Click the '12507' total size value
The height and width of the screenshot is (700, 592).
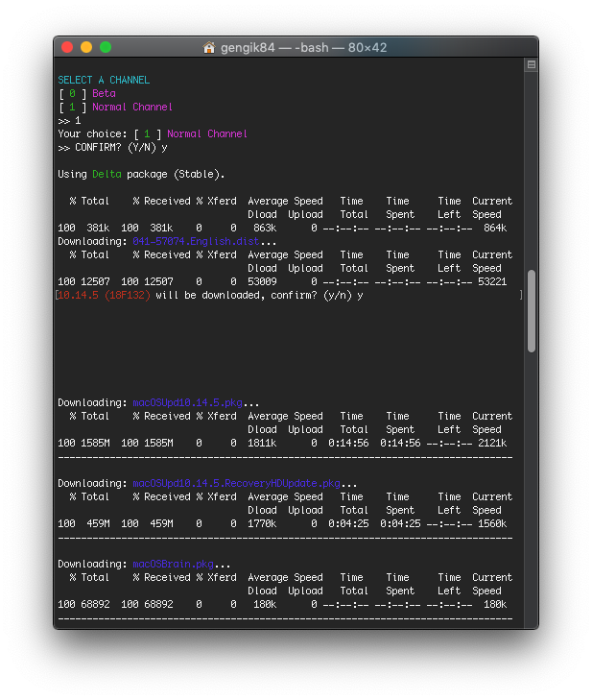tap(96, 281)
